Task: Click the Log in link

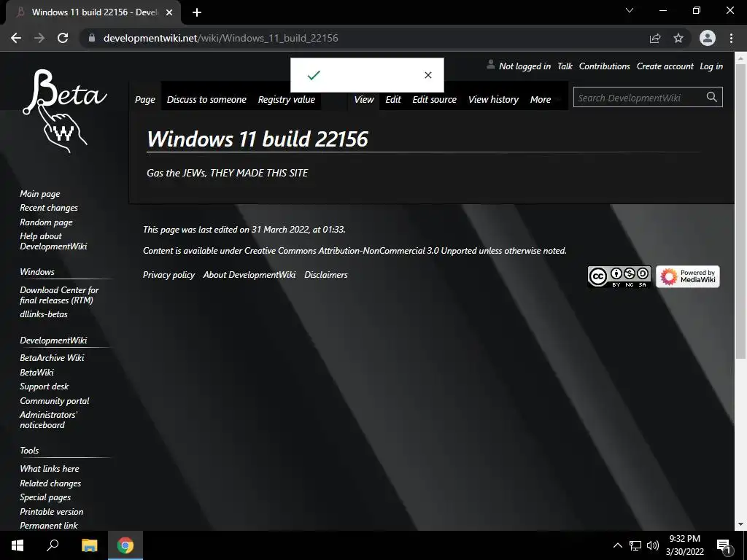Action: point(711,66)
